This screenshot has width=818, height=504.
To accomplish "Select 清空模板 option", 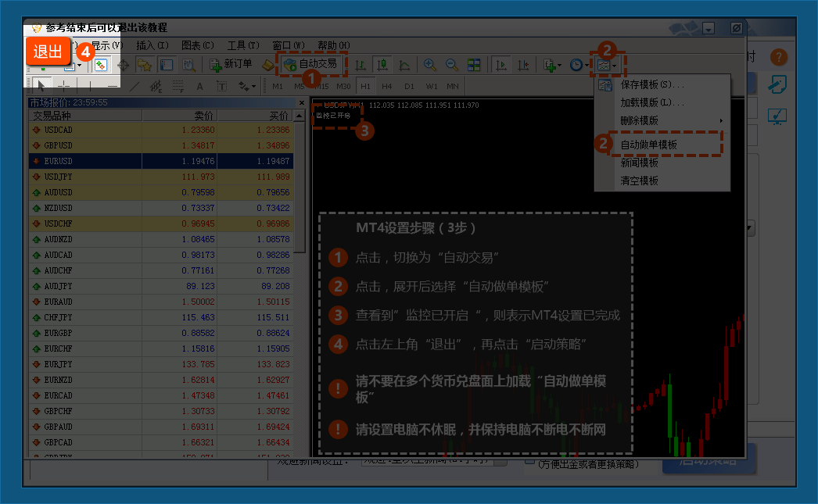I will point(662,181).
